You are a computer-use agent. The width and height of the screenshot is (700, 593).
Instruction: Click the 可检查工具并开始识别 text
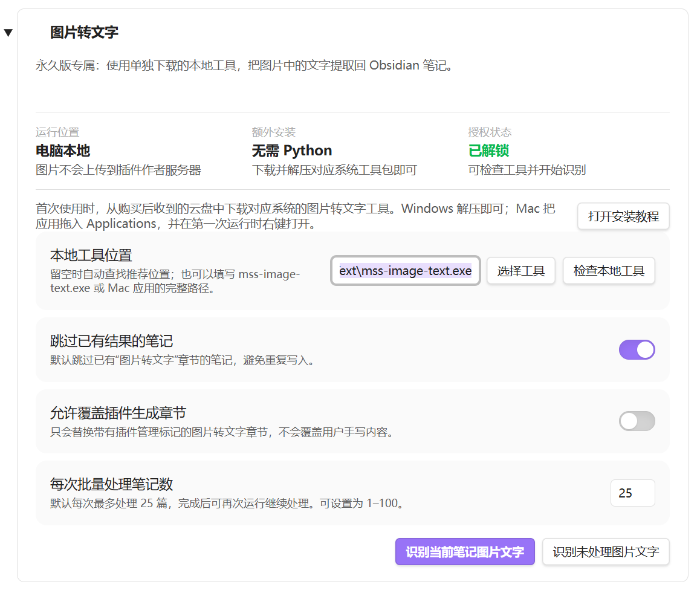tap(527, 170)
